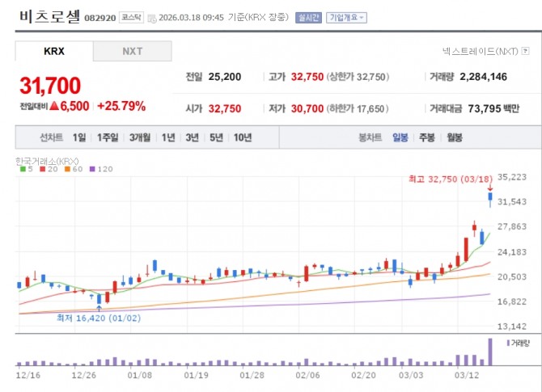Click the 넥스트레이드(NXT) link
The width and height of the screenshot is (542, 392).
click(x=481, y=51)
